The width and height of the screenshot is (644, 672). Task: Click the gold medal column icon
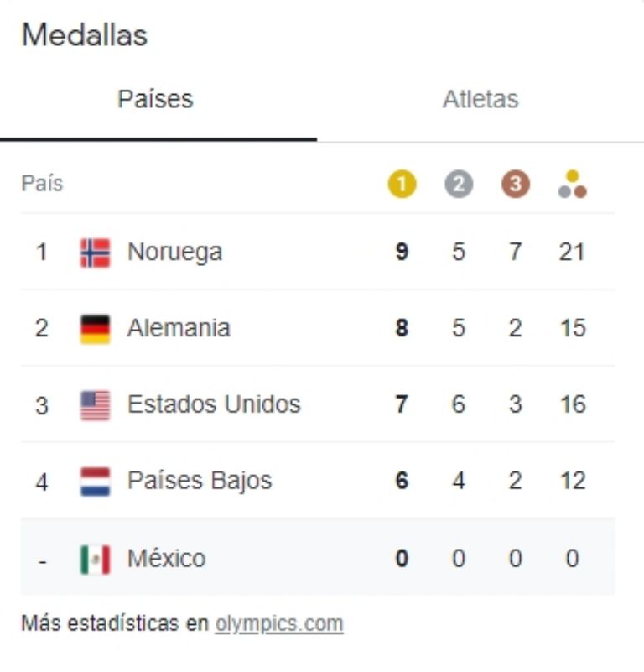(402, 184)
